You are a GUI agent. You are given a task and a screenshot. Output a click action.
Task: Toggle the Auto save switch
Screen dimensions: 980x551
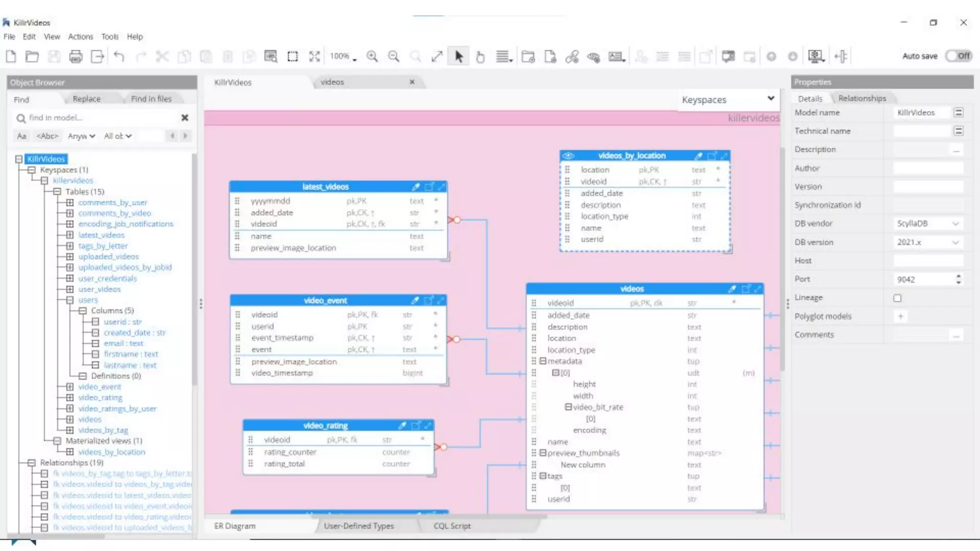tap(958, 56)
